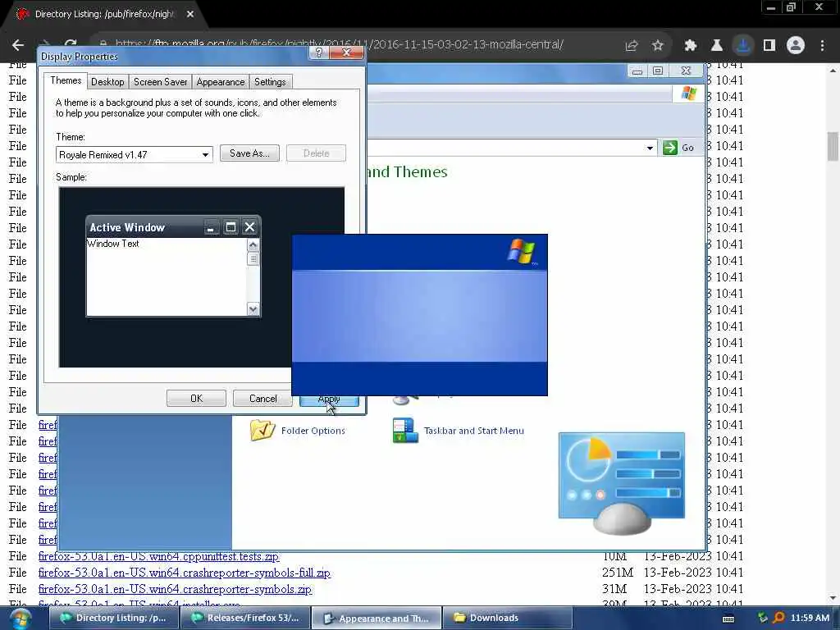
Task: Click the network tray icon
Action: (763, 618)
